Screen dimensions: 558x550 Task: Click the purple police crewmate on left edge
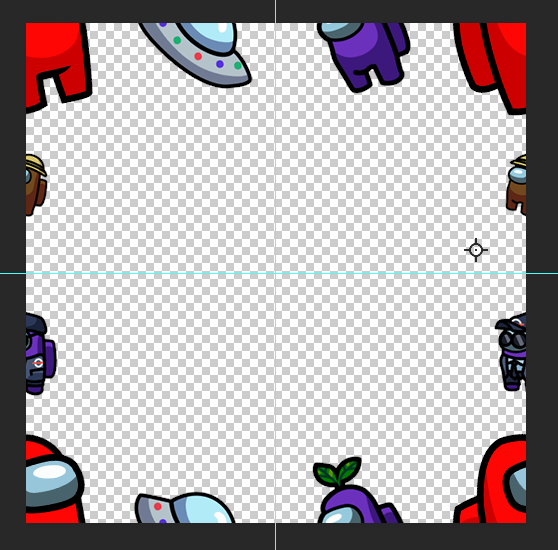40,354
